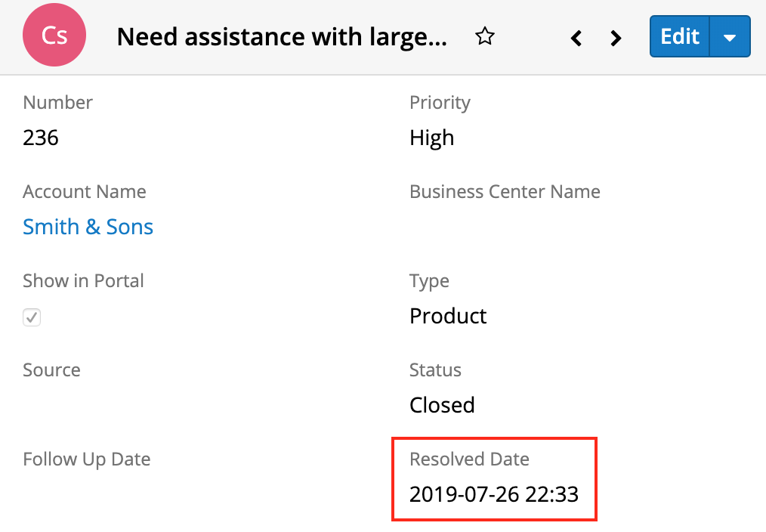Click the Source field label
The height and width of the screenshot is (532, 766).
51,370
